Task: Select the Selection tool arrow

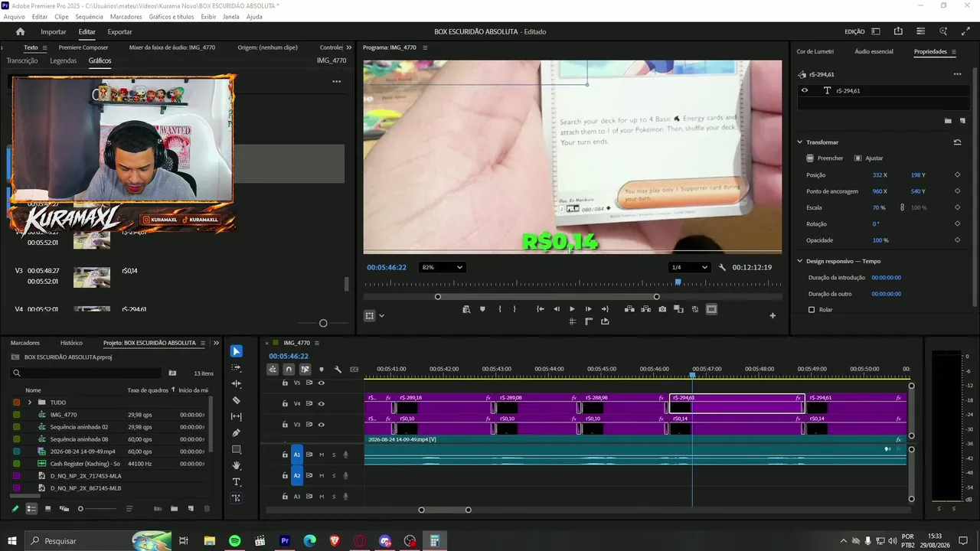Action: pos(237,351)
